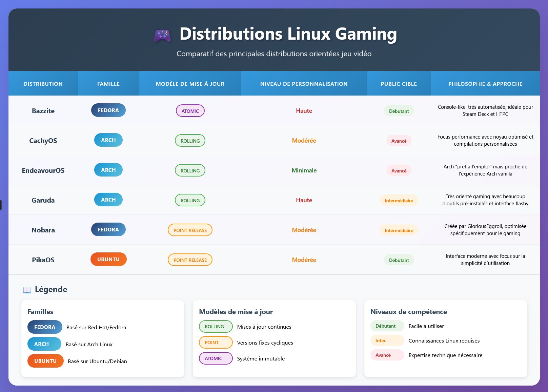Viewport: 548px width, 392px height.
Task: Select the ARCH badge in the CachyOS row
Action: pos(108,140)
